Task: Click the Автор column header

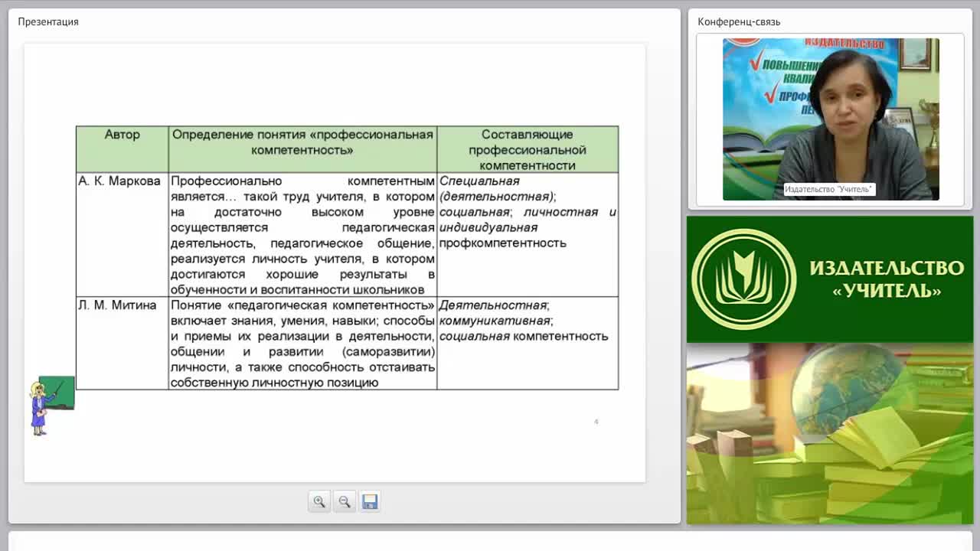Action: pyautogui.click(x=122, y=149)
